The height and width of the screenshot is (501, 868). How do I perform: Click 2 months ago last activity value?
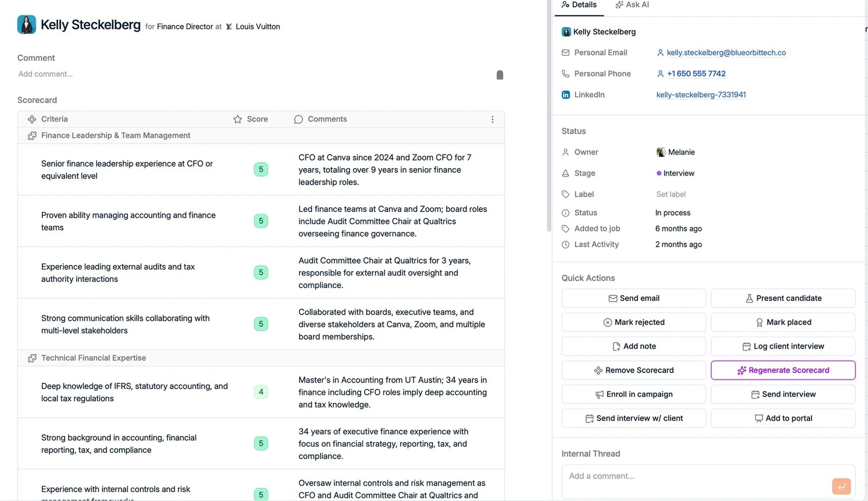(x=679, y=245)
